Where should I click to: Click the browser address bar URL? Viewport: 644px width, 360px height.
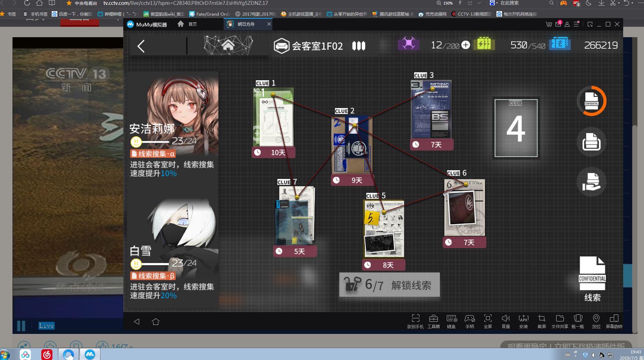186,3
